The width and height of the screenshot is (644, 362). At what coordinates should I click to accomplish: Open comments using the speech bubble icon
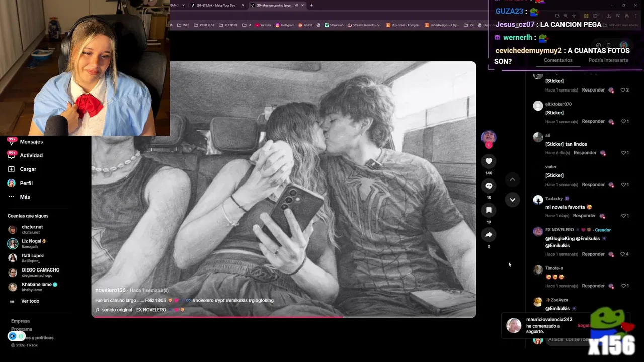(x=489, y=186)
